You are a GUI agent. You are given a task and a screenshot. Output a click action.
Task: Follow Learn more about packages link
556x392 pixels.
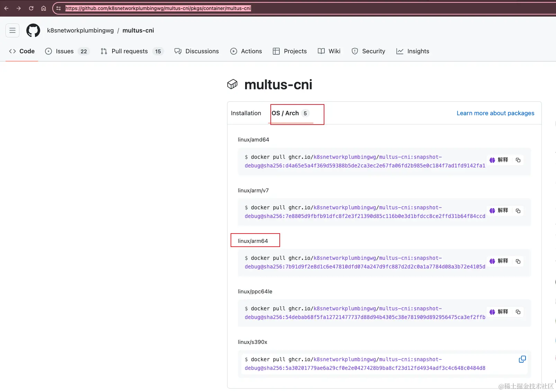pos(495,113)
